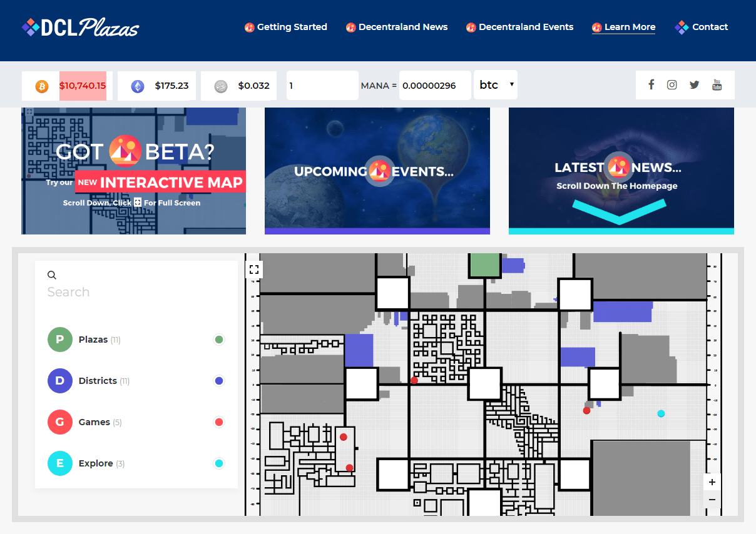Focus the map Search field

click(136, 292)
